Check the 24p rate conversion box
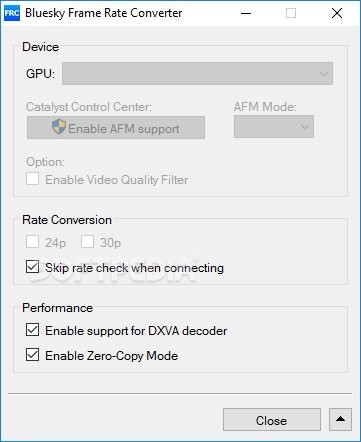 [32, 242]
